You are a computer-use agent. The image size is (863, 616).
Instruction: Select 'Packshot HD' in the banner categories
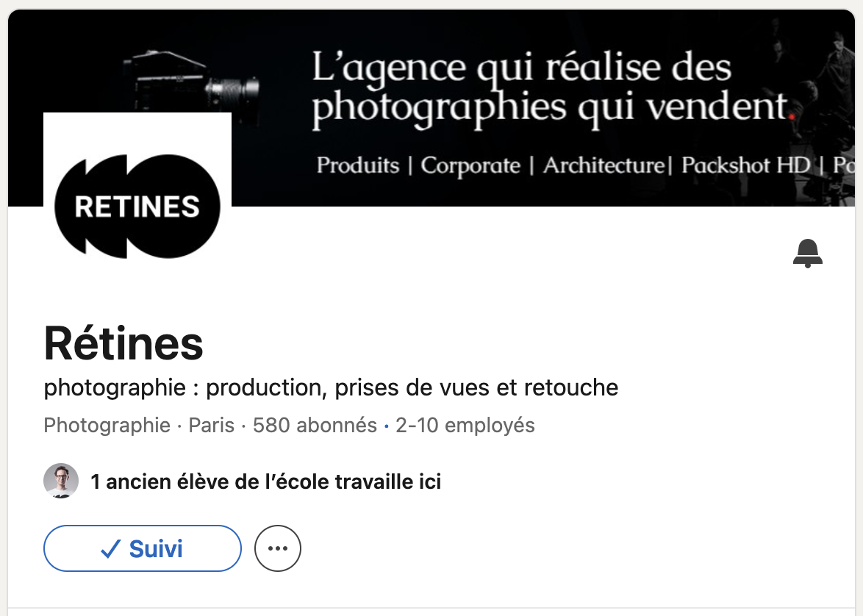tap(745, 165)
